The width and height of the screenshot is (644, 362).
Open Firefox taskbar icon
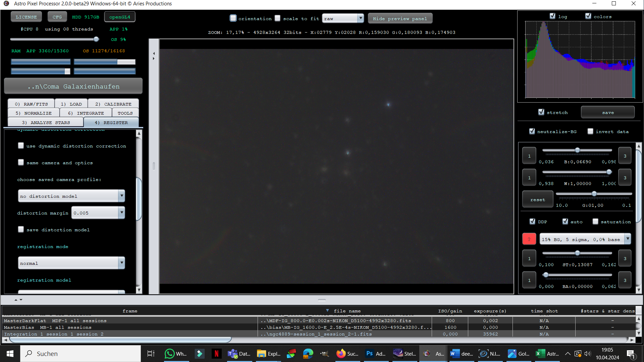click(x=347, y=354)
